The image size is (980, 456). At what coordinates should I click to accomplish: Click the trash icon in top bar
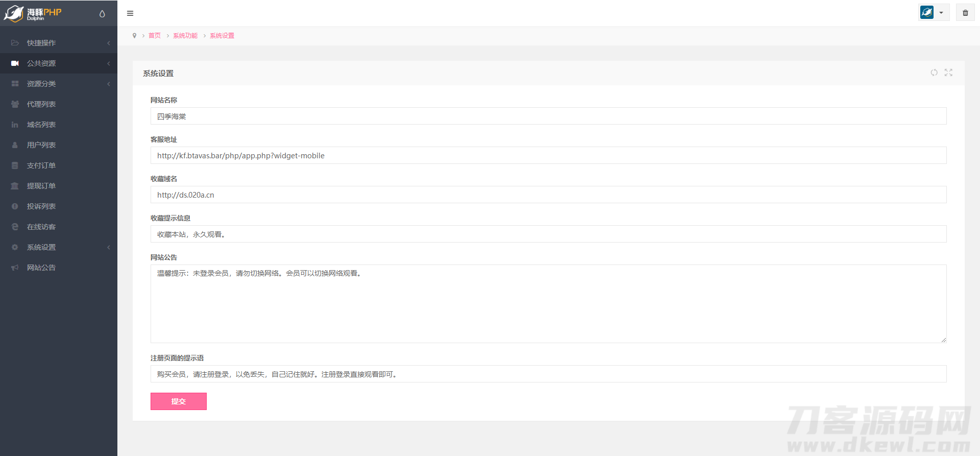[x=965, y=13]
